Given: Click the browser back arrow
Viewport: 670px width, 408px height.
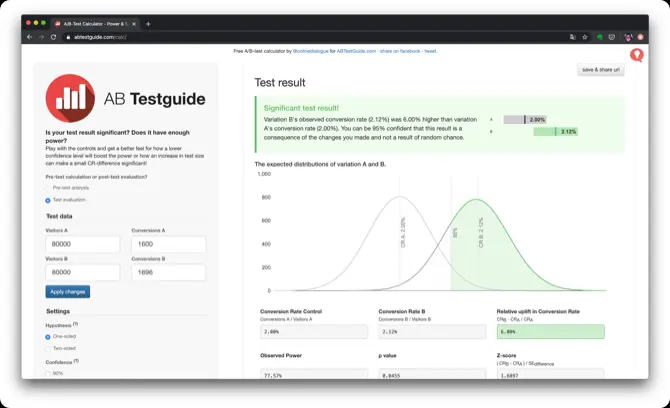Looking at the screenshot, I should coord(29,37).
